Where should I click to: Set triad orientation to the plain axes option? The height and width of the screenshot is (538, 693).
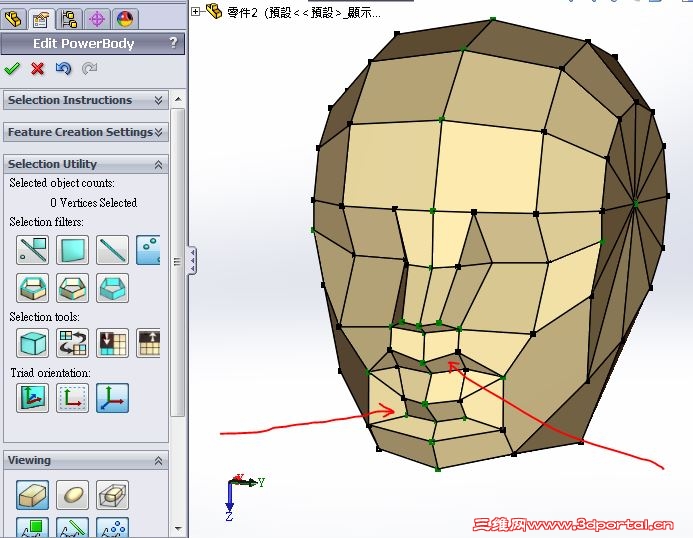pos(112,398)
